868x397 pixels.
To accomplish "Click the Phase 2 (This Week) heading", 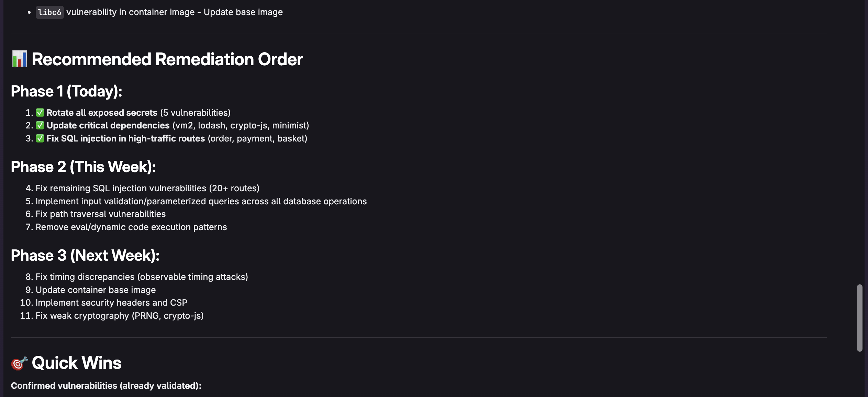I will pyautogui.click(x=84, y=167).
